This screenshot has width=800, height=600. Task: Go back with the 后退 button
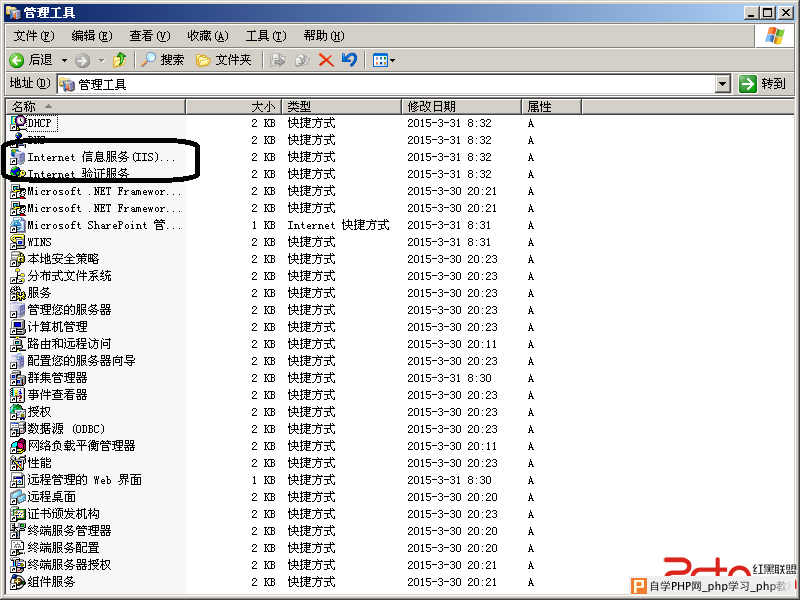click(x=32, y=60)
